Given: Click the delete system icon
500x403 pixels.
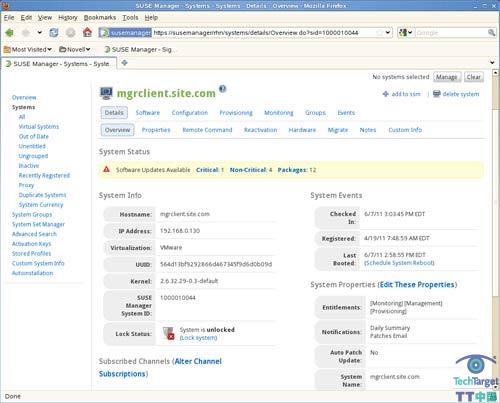Looking at the screenshot, I should [x=437, y=94].
